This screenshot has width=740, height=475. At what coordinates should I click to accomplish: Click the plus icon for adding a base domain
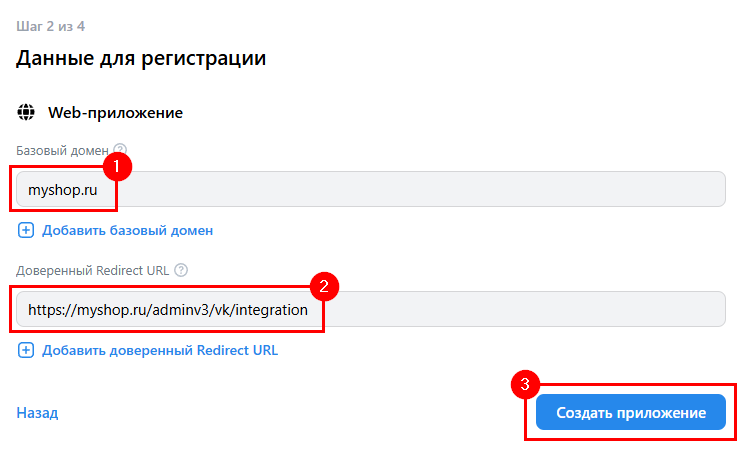coord(26,230)
